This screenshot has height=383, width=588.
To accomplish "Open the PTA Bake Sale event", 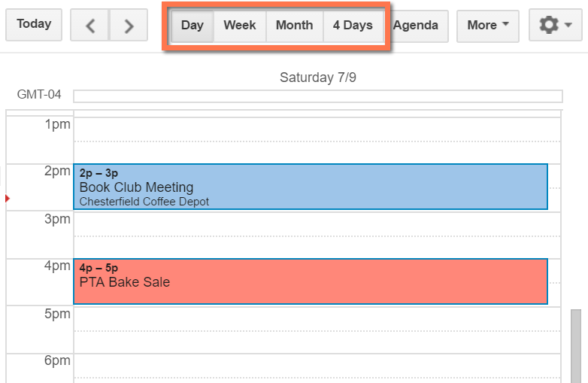I will tap(310, 282).
